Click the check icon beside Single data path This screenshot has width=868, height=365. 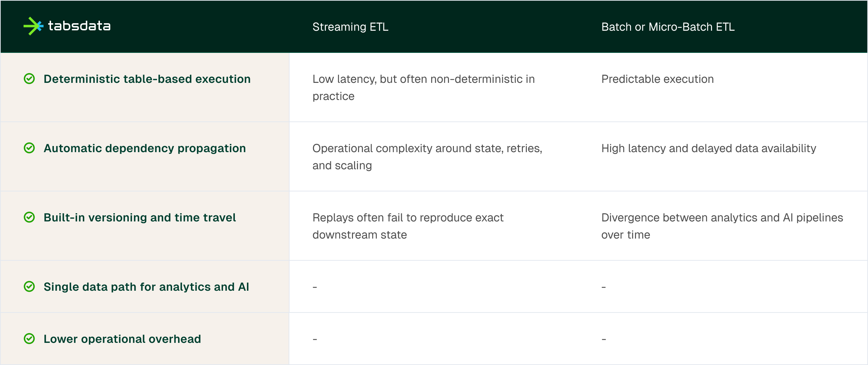(29, 286)
